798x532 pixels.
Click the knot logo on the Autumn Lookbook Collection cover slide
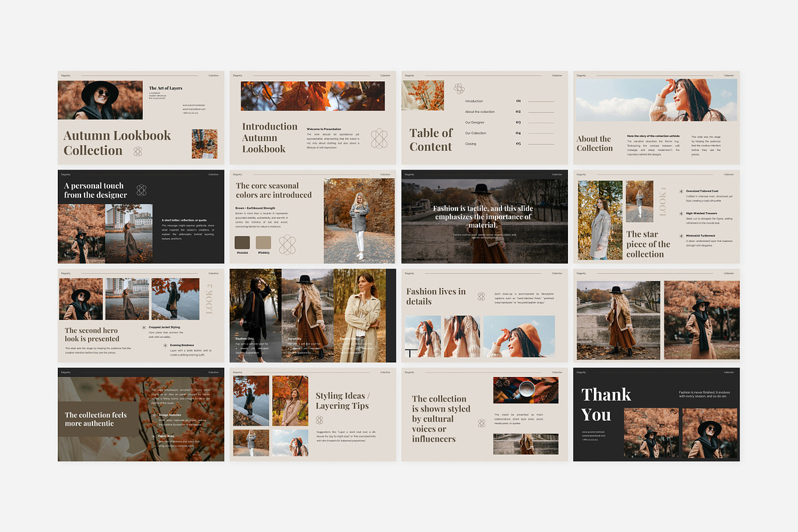pyautogui.click(x=138, y=151)
